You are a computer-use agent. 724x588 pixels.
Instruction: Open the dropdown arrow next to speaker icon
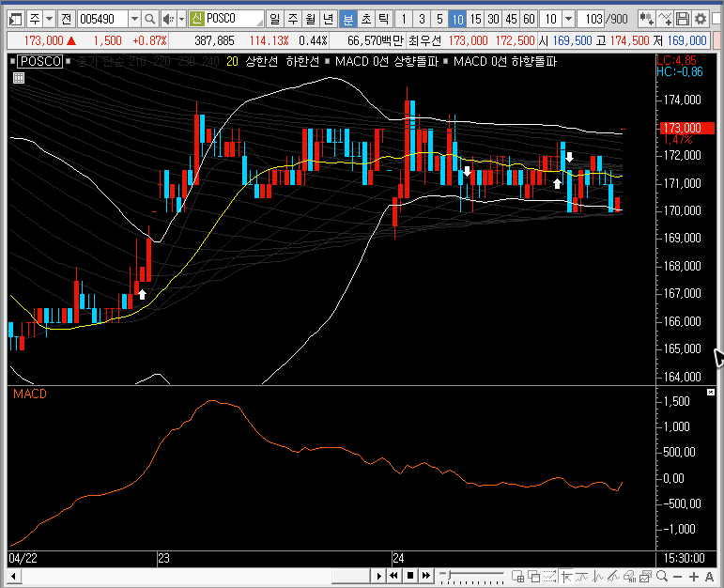(x=181, y=19)
